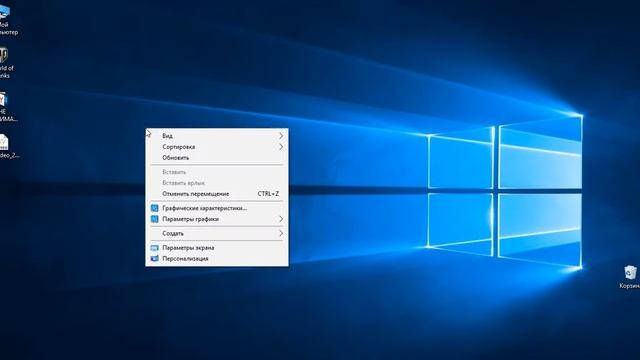Open the Вид submenu entry
Screen dimensions: 640x360
pos(217,136)
